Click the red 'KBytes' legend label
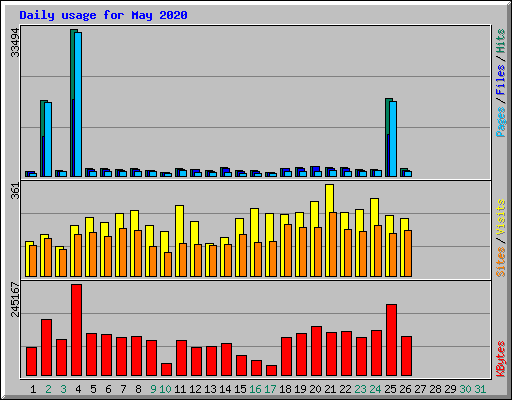The image size is (512, 400). click(x=501, y=359)
